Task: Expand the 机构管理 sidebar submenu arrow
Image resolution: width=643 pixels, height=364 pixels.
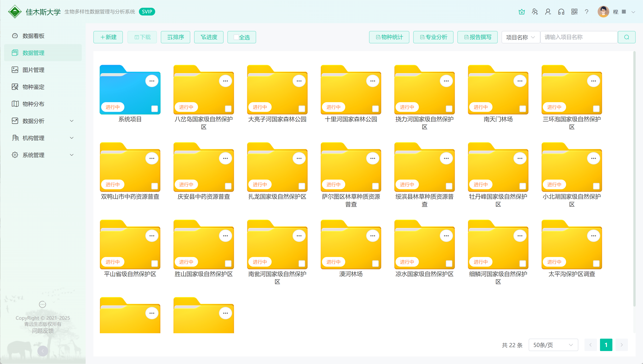Action: pyautogui.click(x=71, y=138)
